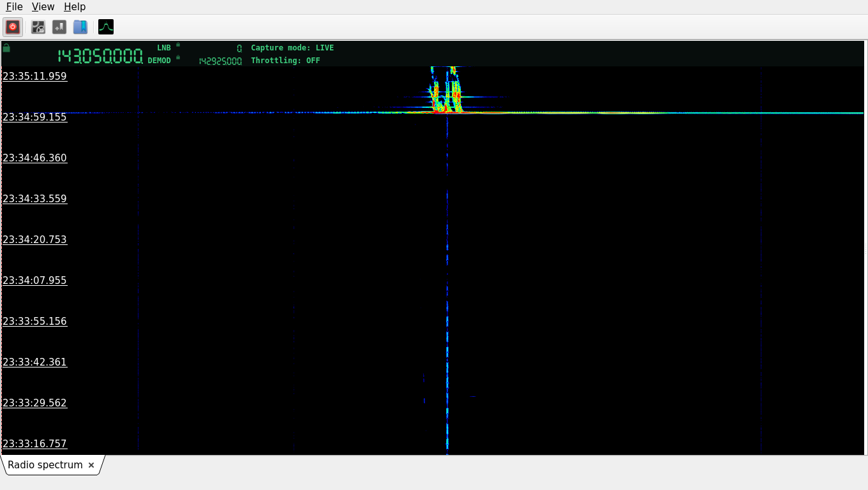The height and width of the screenshot is (490, 868).
Task: Click the LNB frequency value 0
Action: 239,48
